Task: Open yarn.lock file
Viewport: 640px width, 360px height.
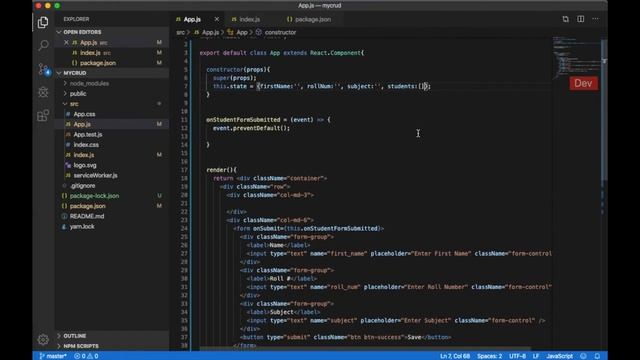Action: tap(82, 226)
